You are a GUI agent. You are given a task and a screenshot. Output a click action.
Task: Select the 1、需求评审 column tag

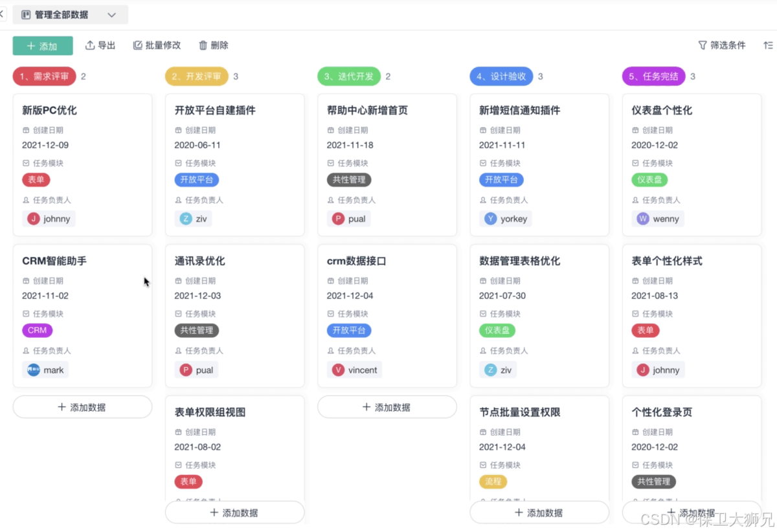click(x=45, y=76)
